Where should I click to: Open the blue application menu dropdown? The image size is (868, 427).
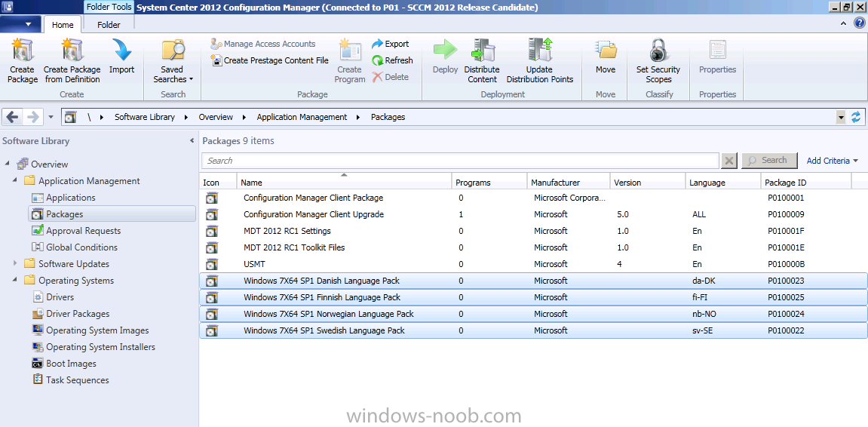click(x=20, y=24)
